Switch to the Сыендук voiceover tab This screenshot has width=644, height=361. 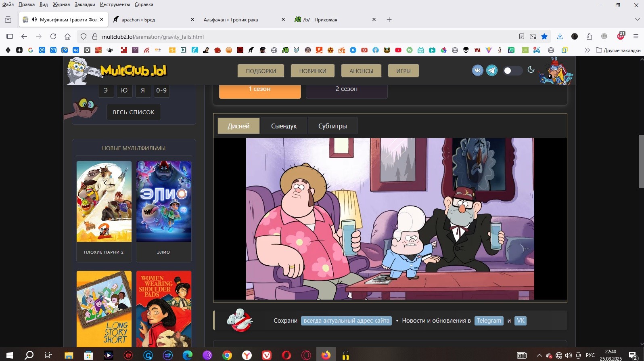[x=284, y=126]
